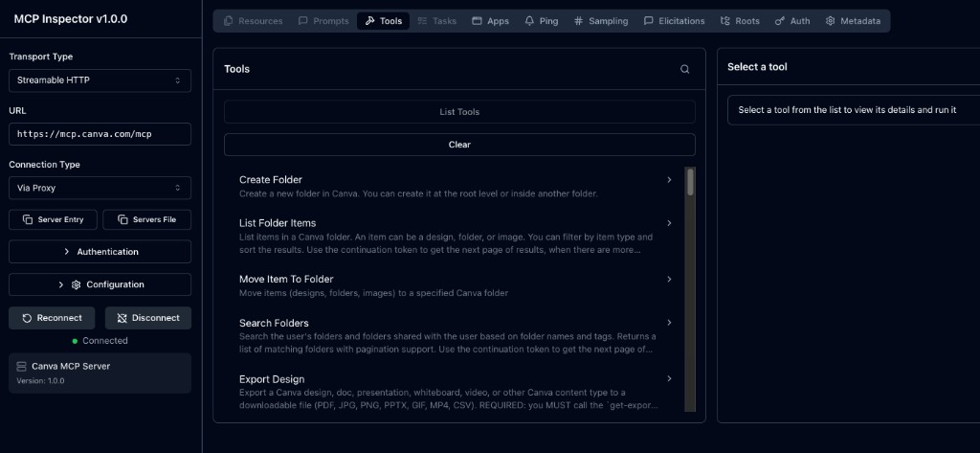Select the Move Item To Folder title
The width and height of the screenshot is (980, 453).
pos(286,279)
